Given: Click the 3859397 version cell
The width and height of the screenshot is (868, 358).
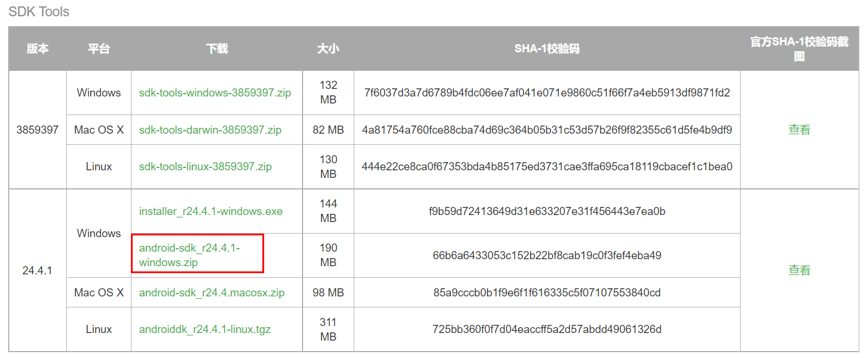Looking at the screenshot, I should [38, 130].
